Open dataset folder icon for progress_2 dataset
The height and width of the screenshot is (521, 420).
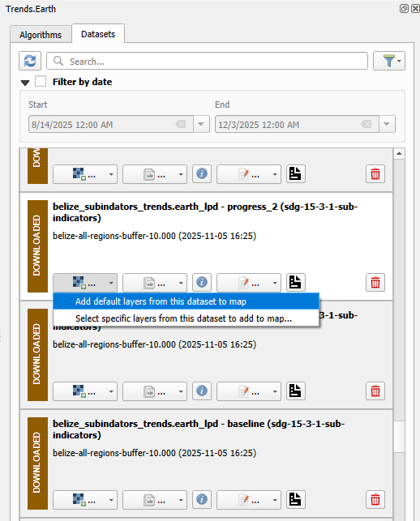[296, 283]
